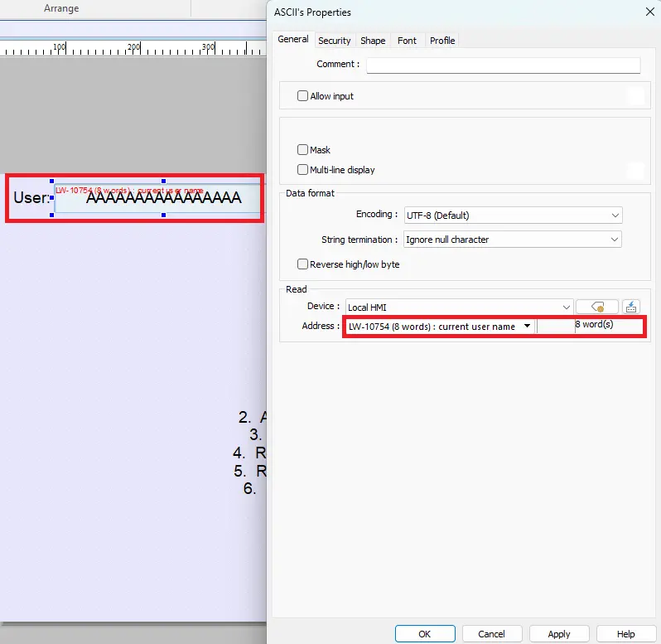Click into the Comment input field
The width and height of the screenshot is (661, 644).
(504, 65)
